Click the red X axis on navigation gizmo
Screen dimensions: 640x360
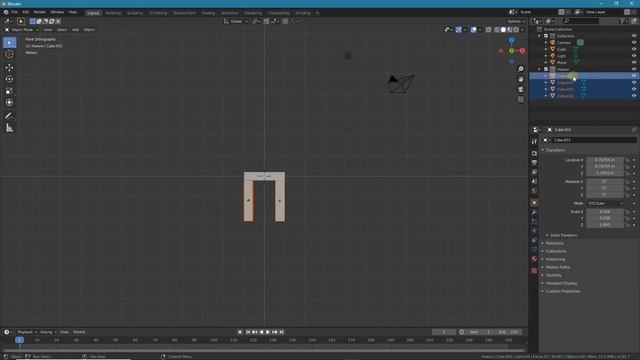tap(522, 51)
